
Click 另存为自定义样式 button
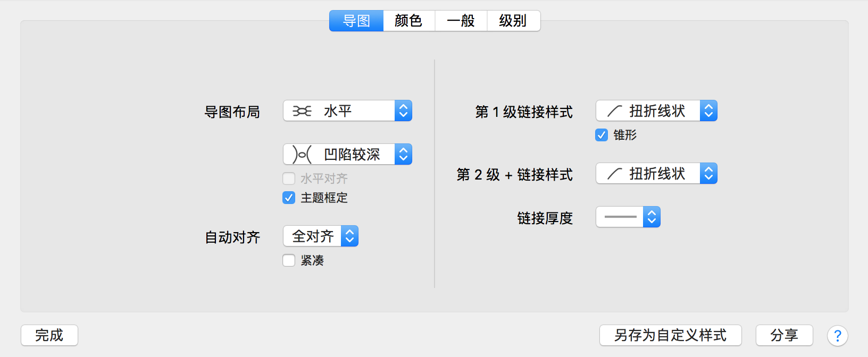tap(670, 335)
